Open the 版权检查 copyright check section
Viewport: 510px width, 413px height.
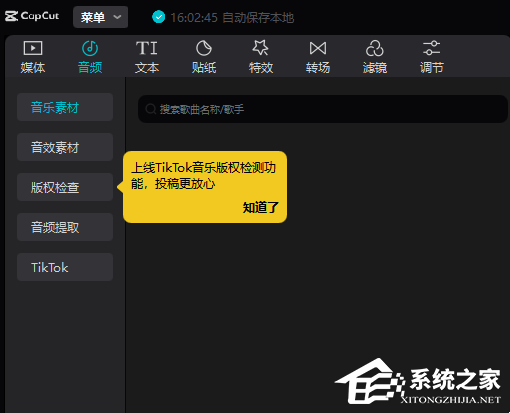coord(65,187)
